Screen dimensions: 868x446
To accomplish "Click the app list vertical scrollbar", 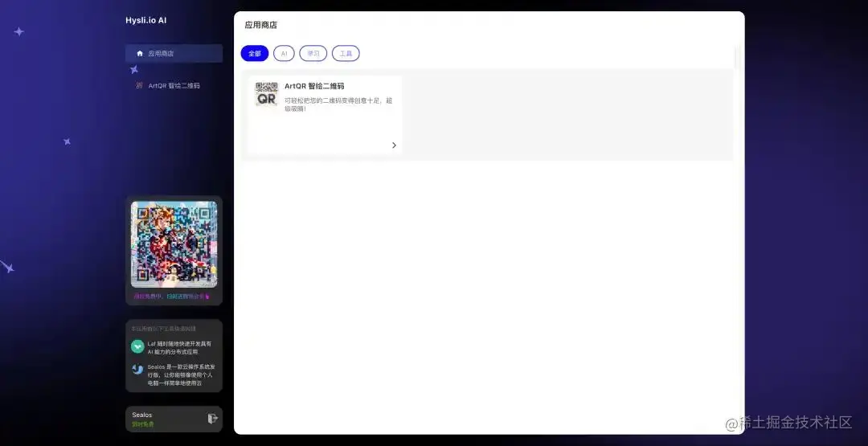I will (738, 58).
